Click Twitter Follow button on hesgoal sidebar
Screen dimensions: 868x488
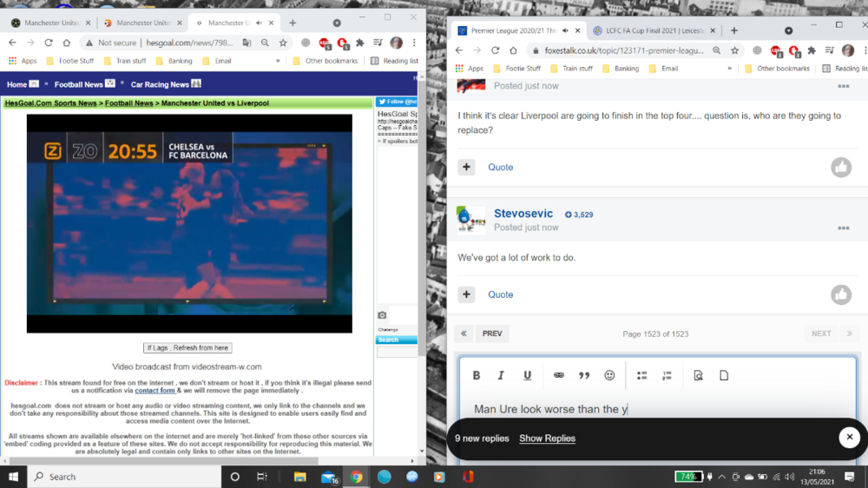(x=397, y=102)
